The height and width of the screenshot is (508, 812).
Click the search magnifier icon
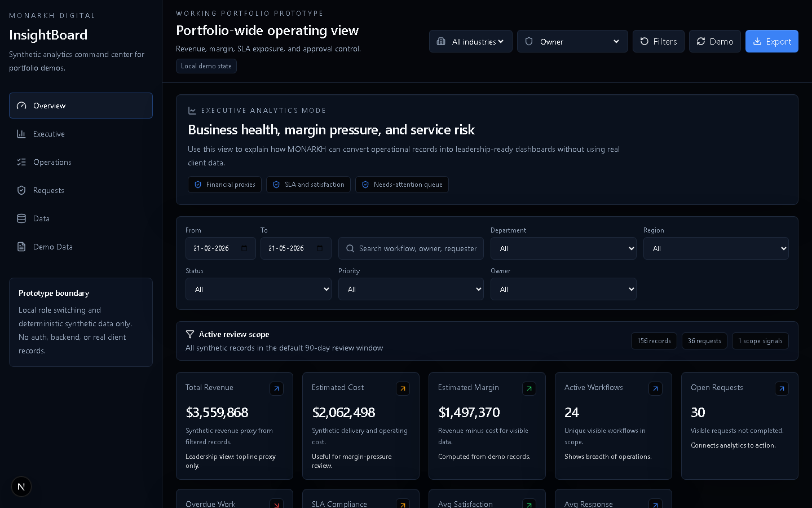[350, 248]
